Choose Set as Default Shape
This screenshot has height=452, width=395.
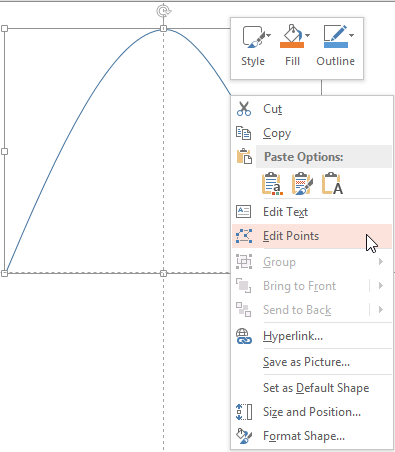pos(312,388)
